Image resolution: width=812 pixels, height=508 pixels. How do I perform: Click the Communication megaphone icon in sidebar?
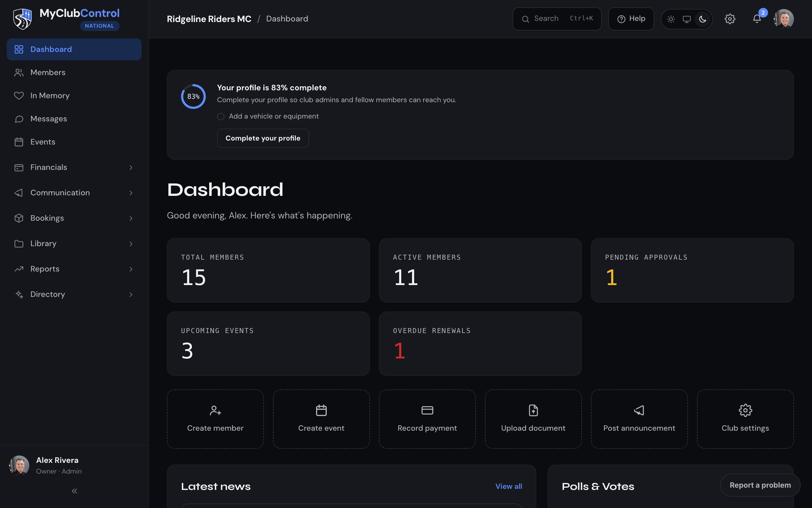pos(19,193)
